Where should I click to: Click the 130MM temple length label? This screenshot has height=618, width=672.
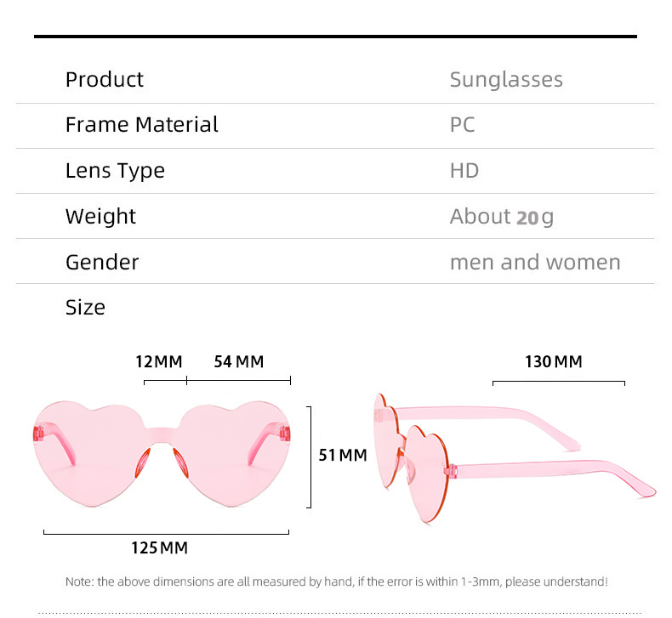(x=554, y=362)
